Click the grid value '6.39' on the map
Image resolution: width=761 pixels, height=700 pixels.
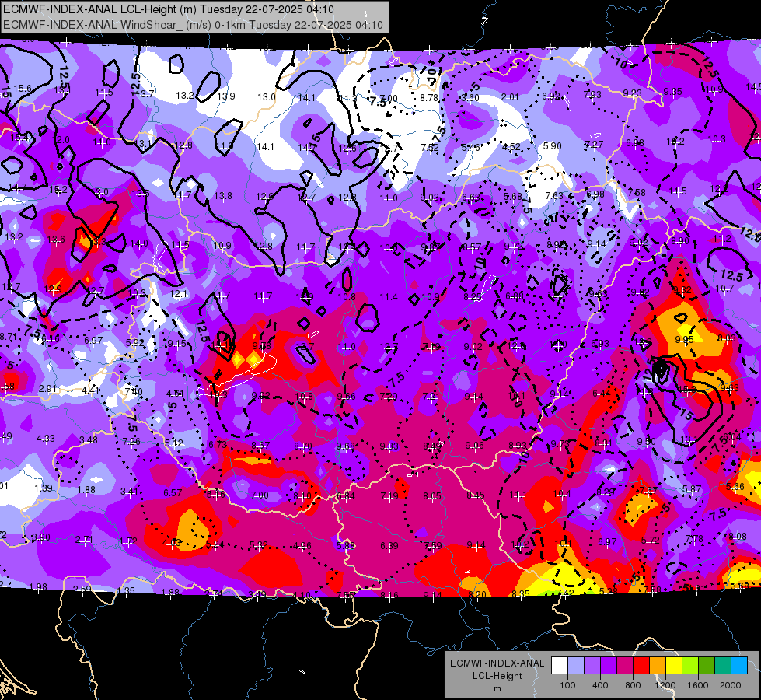coord(389,546)
